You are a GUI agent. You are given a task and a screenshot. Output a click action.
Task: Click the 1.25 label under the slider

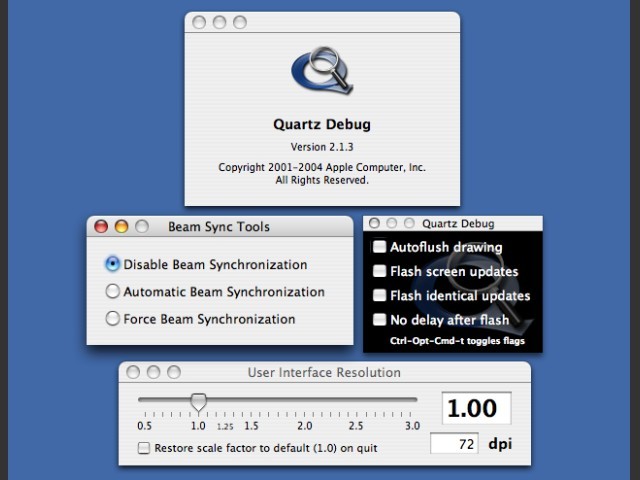(225, 427)
